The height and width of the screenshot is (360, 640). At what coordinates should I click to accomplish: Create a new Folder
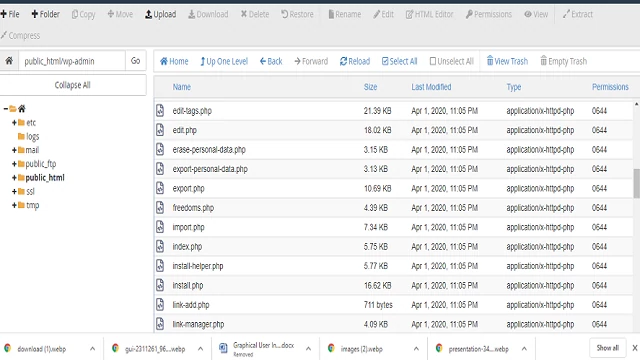pos(46,14)
